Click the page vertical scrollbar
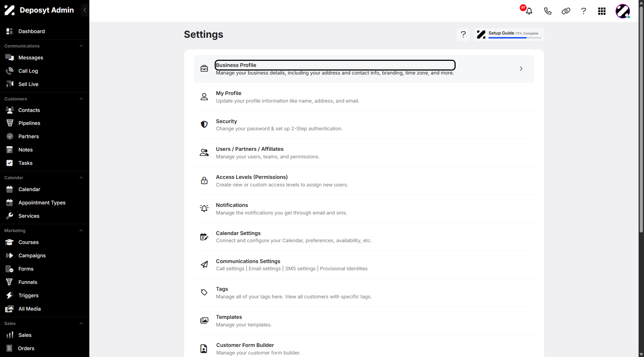 (x=641, y=119)
